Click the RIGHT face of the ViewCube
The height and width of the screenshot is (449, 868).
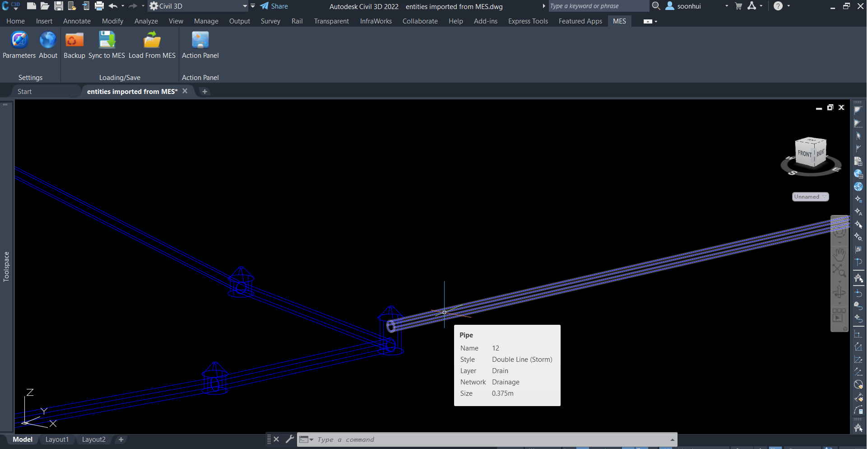click(820, 153)
